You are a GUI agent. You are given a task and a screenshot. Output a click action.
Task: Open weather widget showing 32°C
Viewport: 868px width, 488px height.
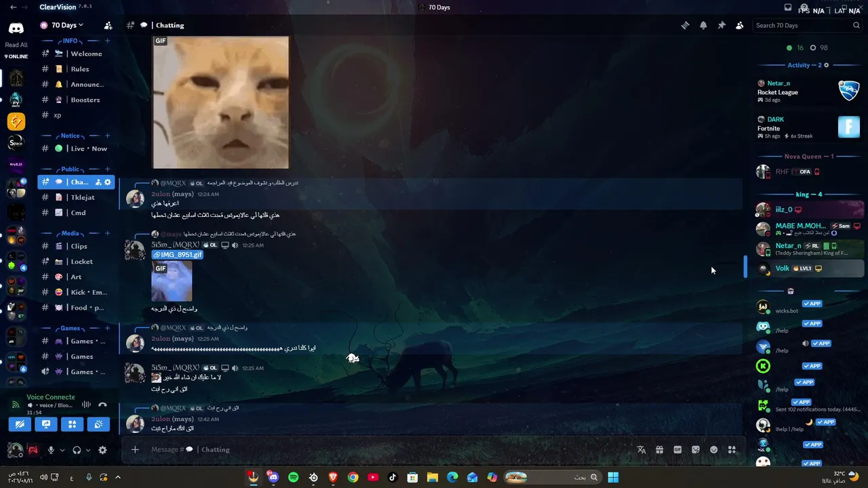point(842,477)
